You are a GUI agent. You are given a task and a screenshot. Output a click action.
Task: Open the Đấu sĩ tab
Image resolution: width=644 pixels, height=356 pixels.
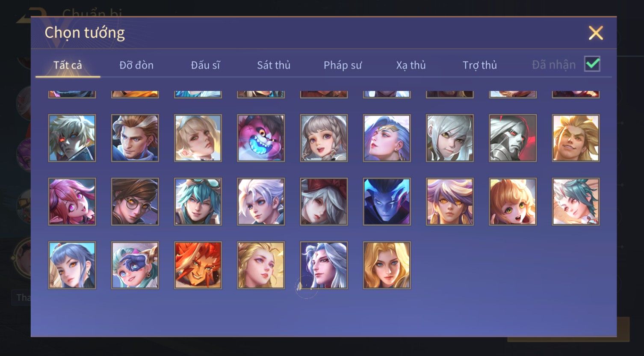coord(205,65)
